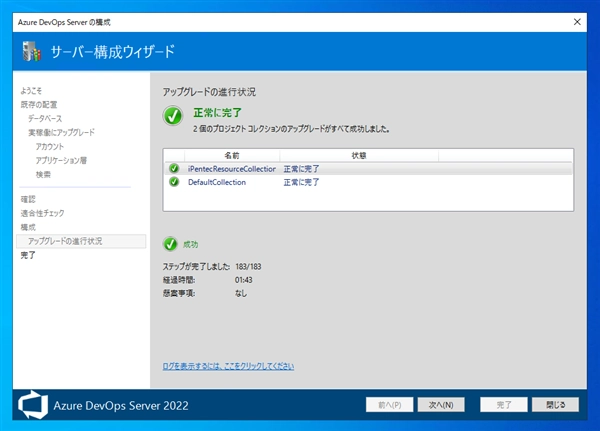
Task: Click the ステップが完了しました label
Action: click(196, 266)
